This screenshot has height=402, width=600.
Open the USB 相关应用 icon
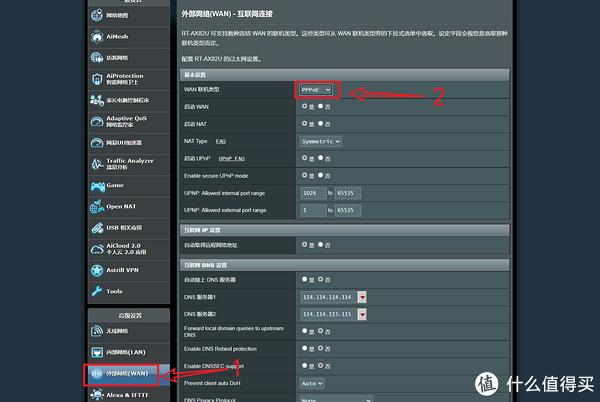click(x=97, y=228)
